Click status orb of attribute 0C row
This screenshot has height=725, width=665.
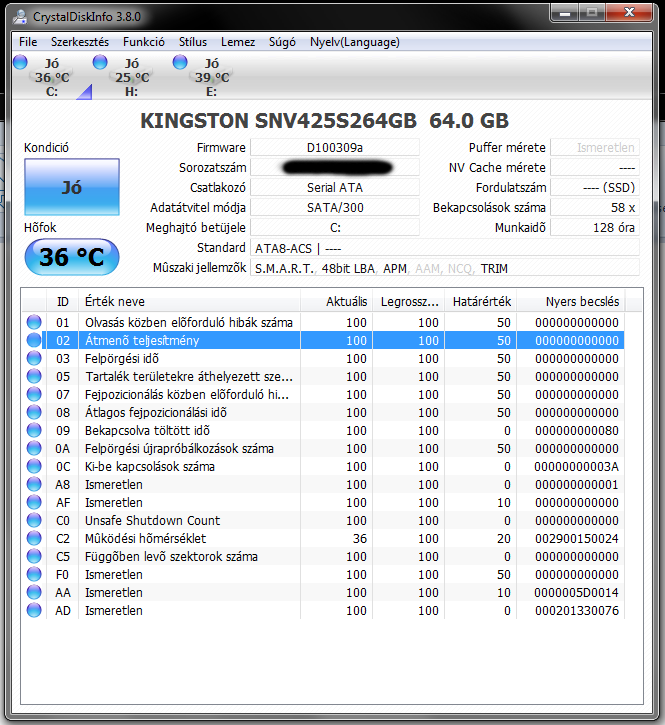click(x=34, y=466)
